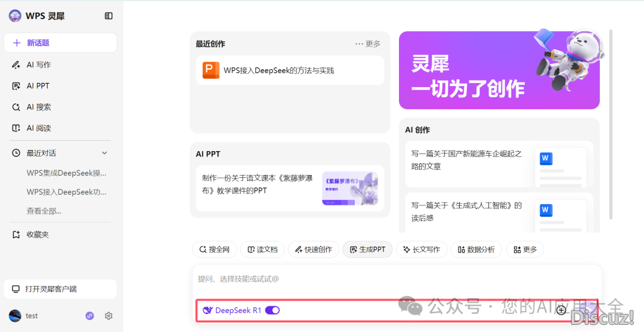Viewport: 644px width, 332px height.
Task: Click the clock icon beside 最近对话
Action: tap(16, 153)
